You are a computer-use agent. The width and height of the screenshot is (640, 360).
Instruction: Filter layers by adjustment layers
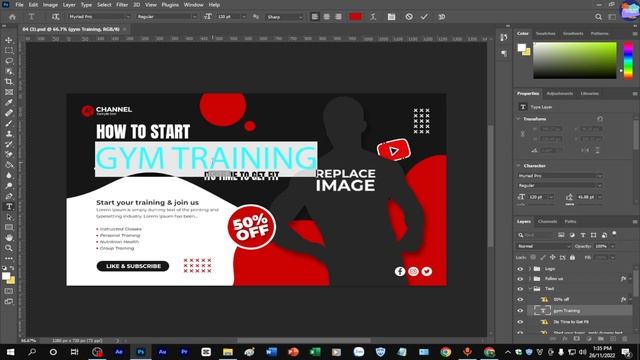point(572,235)
